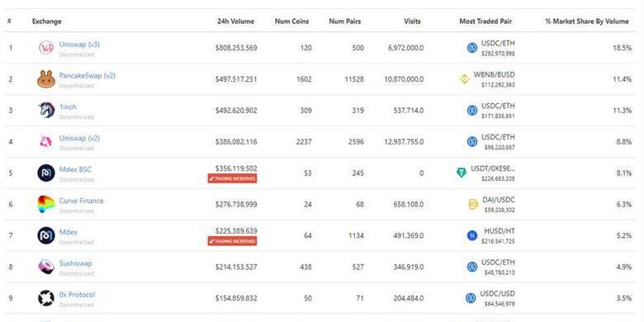Click the USDC/USD traded pair
644x322 pixels.
click(497, 294)
